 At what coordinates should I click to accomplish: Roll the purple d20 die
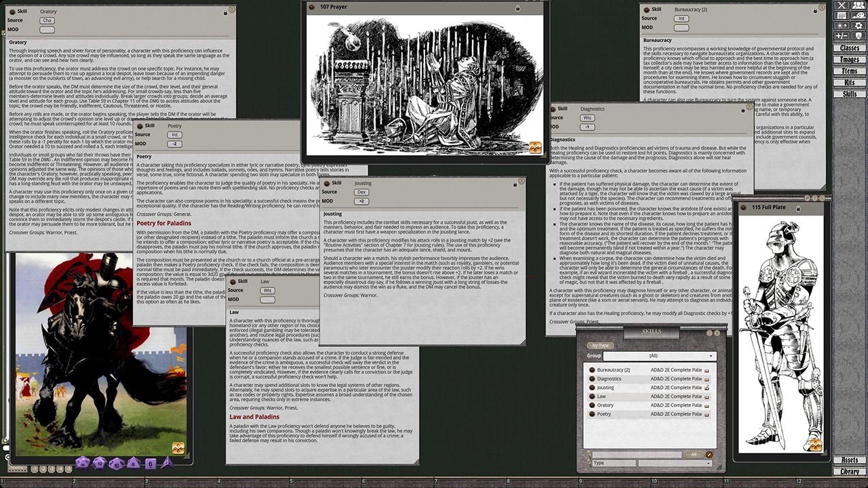click(83, 464)
